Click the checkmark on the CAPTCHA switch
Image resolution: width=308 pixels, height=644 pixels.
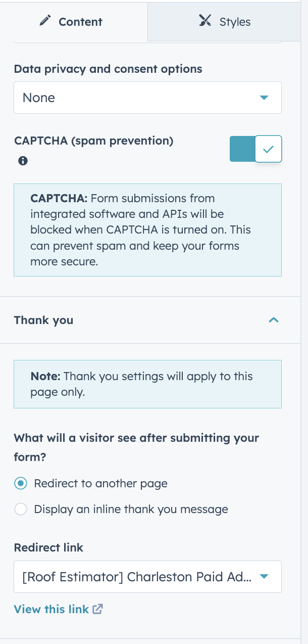[268, 149]
